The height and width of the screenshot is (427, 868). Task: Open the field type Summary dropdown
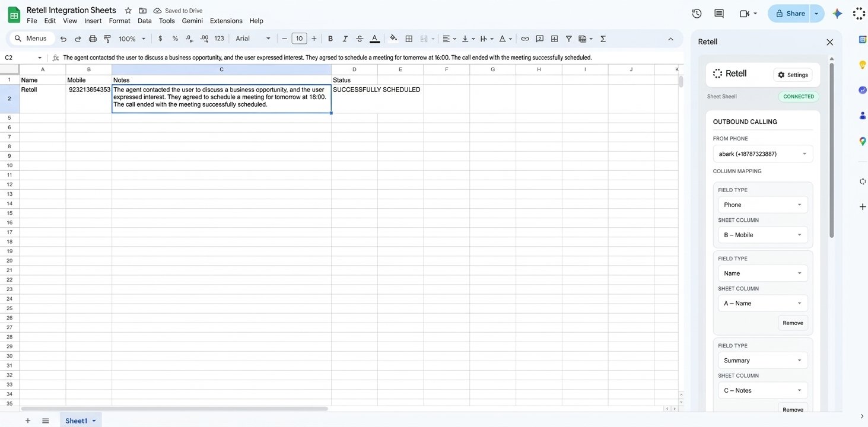coord(763,361)
